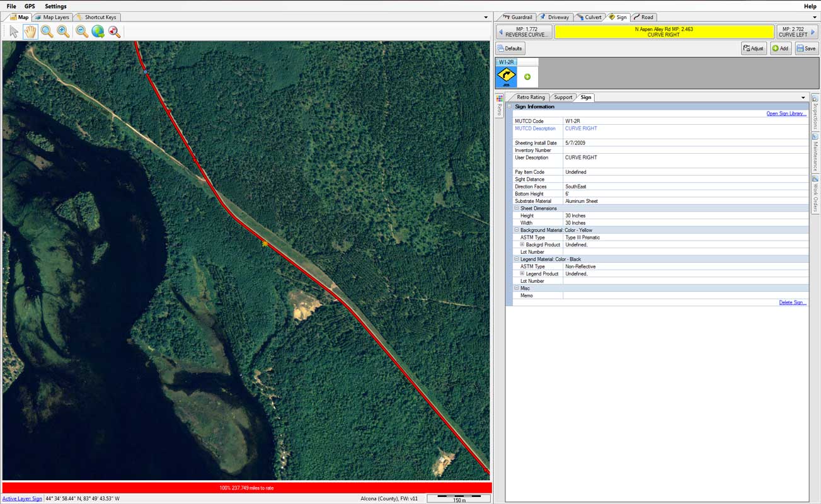Open the map panel dropdown arrow
Viewport: 821px width, 504px height.
coord(486,18)
